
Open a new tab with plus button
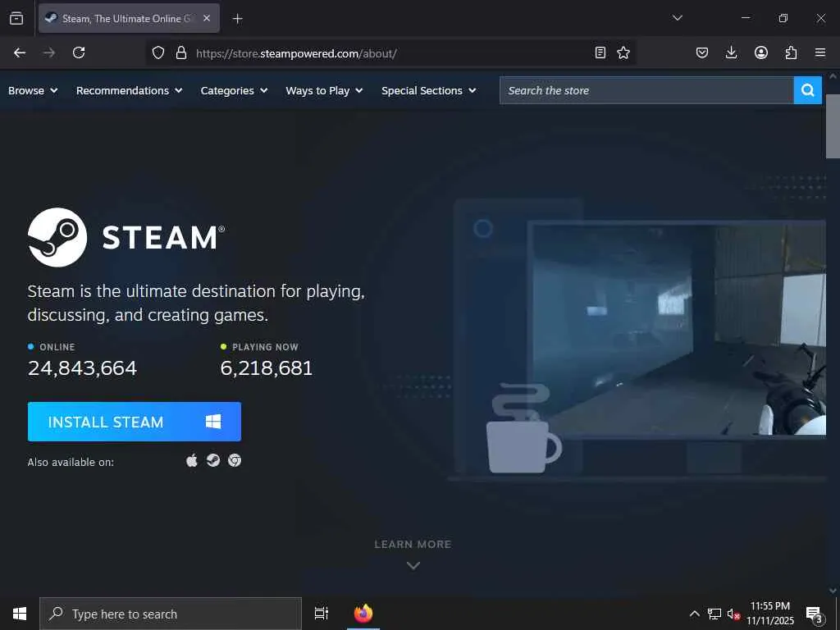point(237,19)
